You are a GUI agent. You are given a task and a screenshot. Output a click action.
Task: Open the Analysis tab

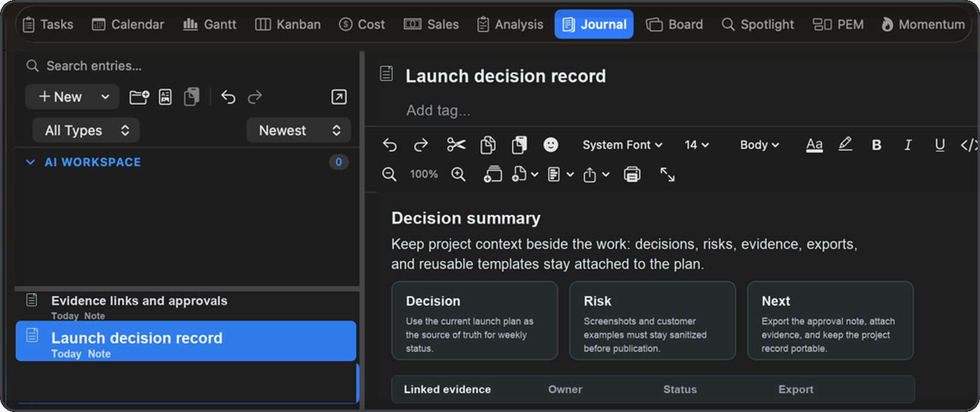510,25
